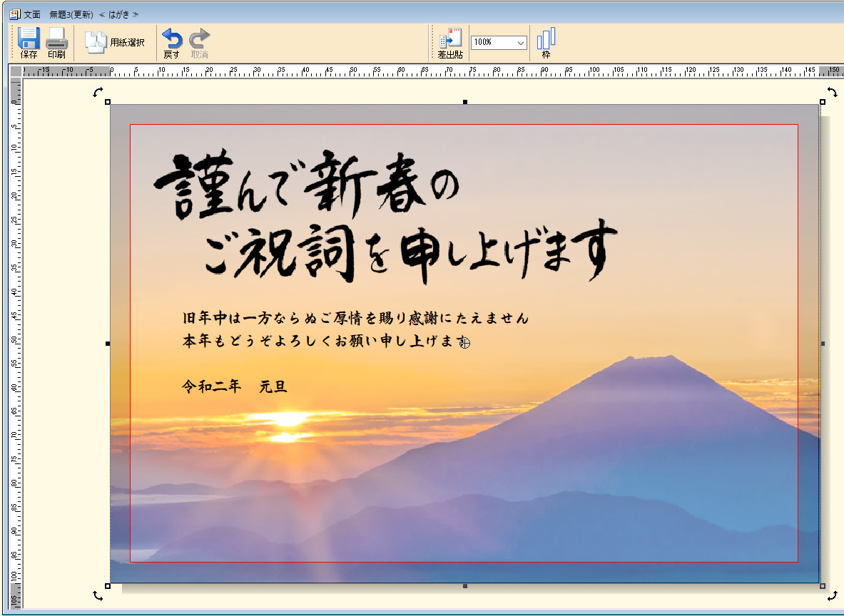844x616 pixels.
Task: Click the 文面 window title icon
Action: pos(15,14)
